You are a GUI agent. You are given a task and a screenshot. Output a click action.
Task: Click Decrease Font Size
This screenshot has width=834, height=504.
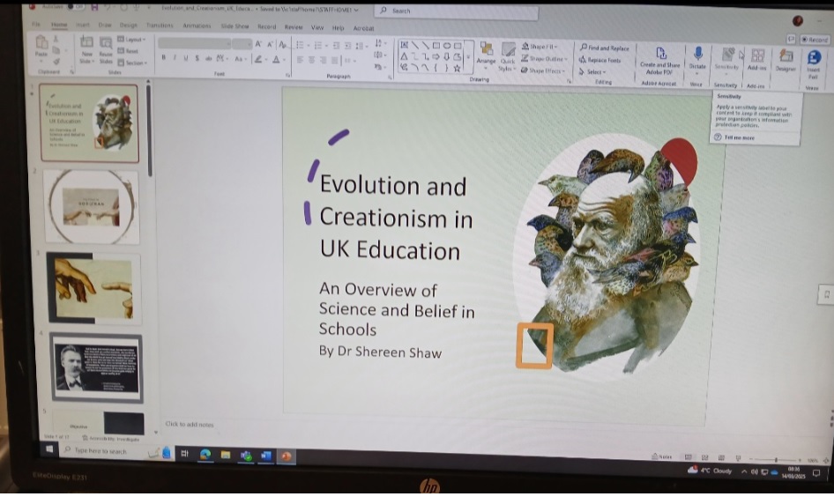tap(270, 44)
